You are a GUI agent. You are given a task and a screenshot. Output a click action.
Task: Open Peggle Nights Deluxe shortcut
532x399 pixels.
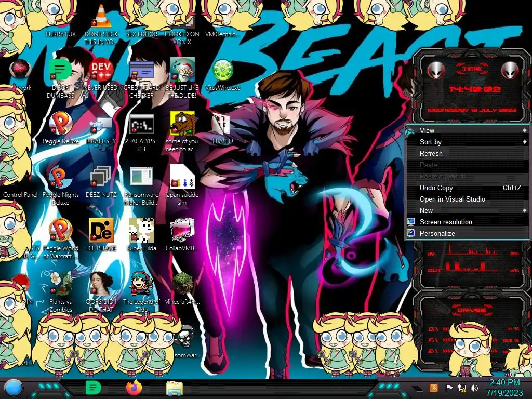click(60, 186)
